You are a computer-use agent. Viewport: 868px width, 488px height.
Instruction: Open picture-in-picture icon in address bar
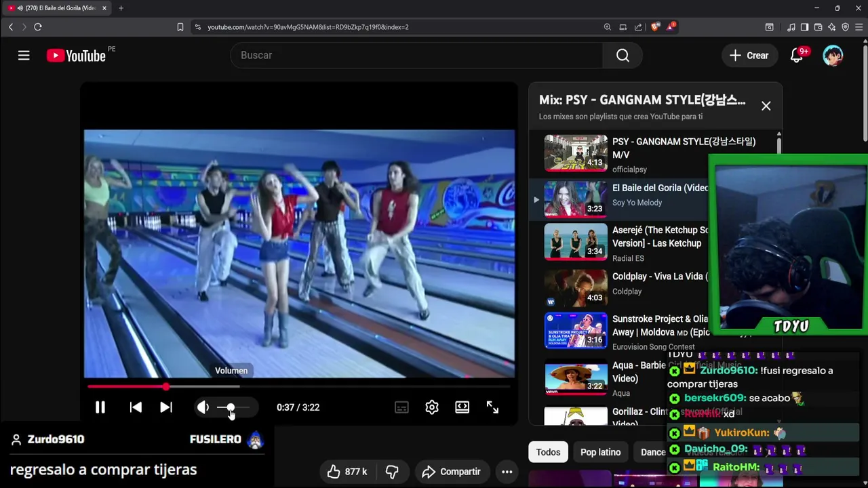coord(623,27)
